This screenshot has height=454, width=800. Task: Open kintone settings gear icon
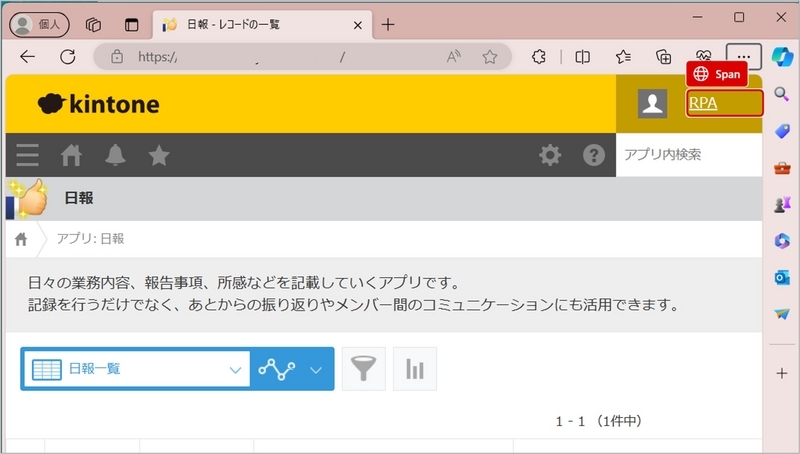pos(550,155)
